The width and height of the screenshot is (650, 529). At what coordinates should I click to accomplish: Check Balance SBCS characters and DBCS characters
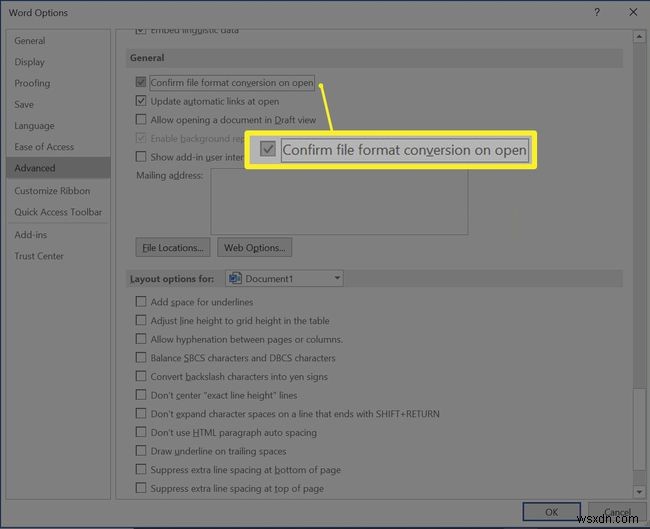pos(141,357)
